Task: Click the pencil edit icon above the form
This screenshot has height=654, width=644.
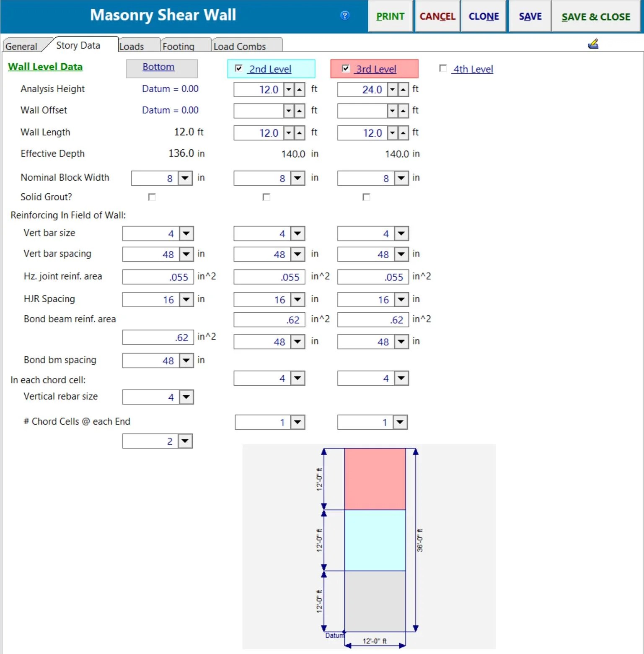Action: point(593,43)
